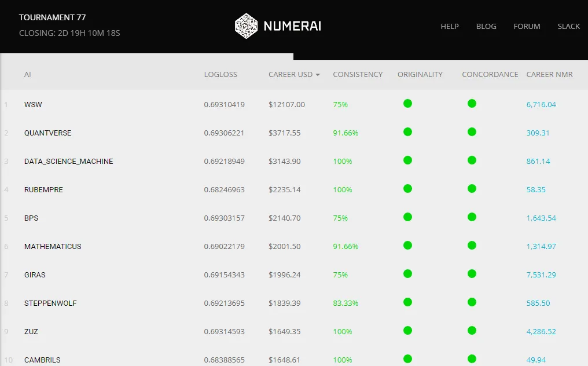
Task: Click the Tournament 77 title
Action: coord(53,17)
